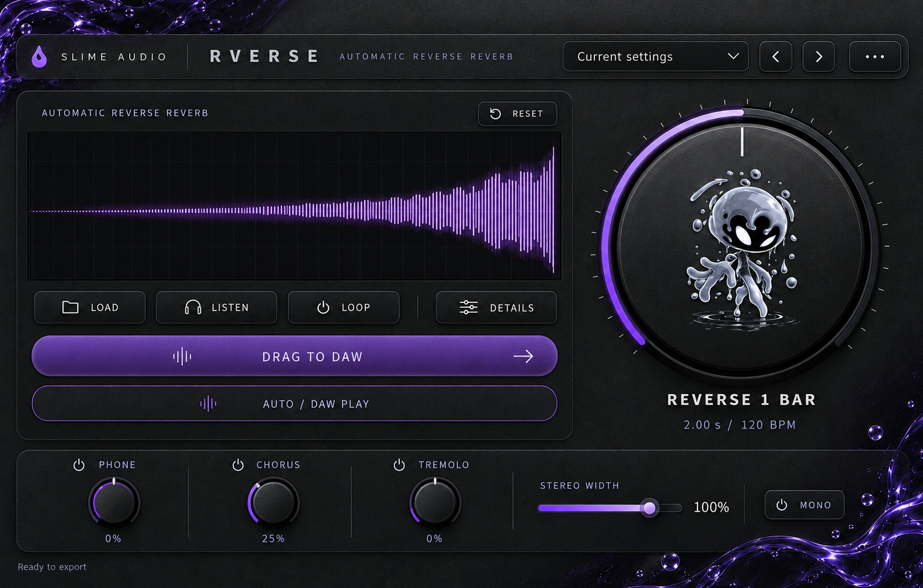Click the 'STEREO WIDTH' label
923x588 pixels.
(x=579, y=486)
